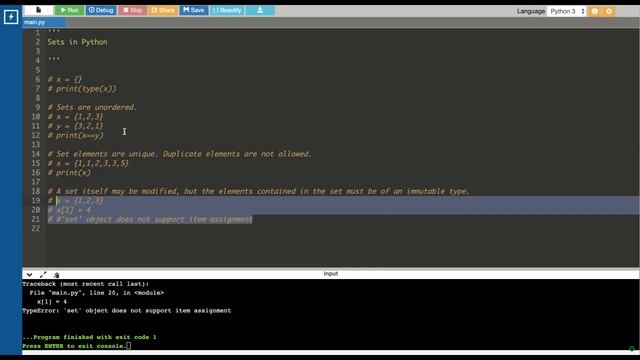Screen dimensions: 640x360
Task: Click line '# y = {3,2,1}'
Action: (x=75, y=126)
